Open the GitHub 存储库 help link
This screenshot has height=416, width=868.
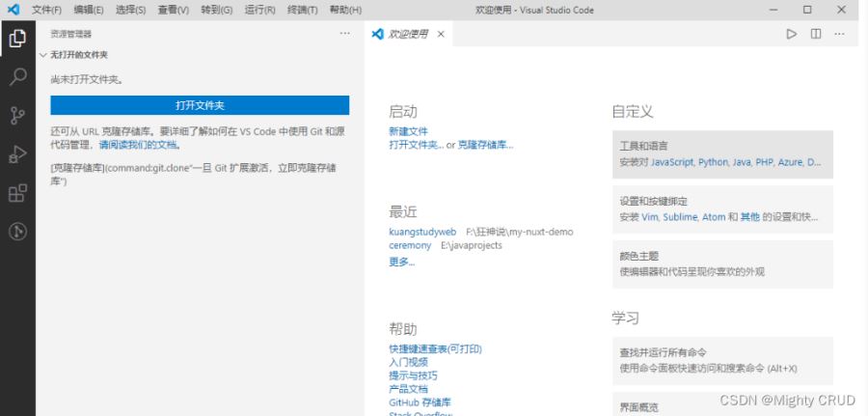click(x=420, y=402)
